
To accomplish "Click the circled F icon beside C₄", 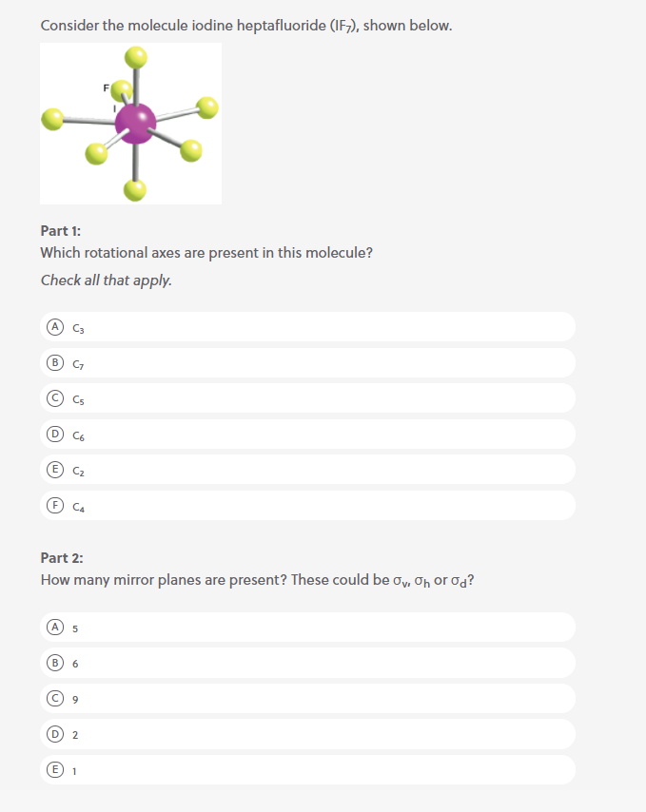I will 55,505.
